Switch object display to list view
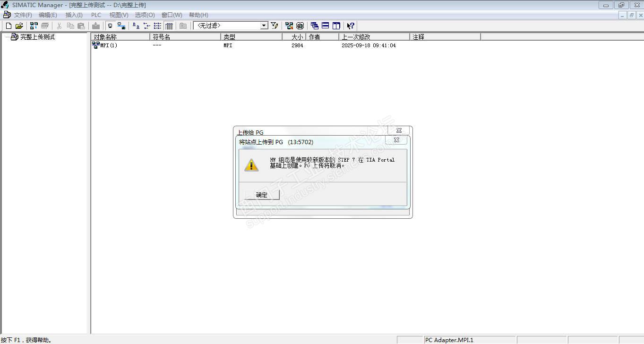Image resolution: width=644 pixels, height=344 pixels. 157,26
